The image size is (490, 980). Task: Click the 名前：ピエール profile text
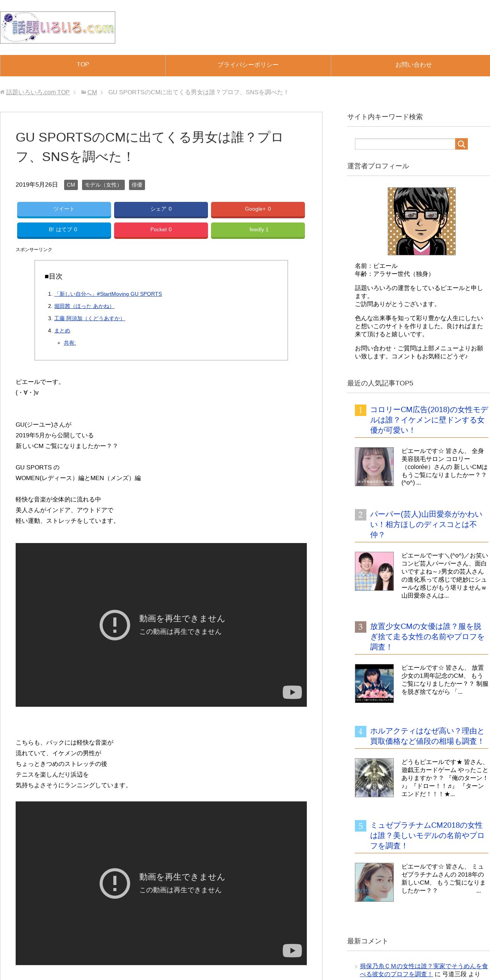pyautogui.click(x=376, y=266)
